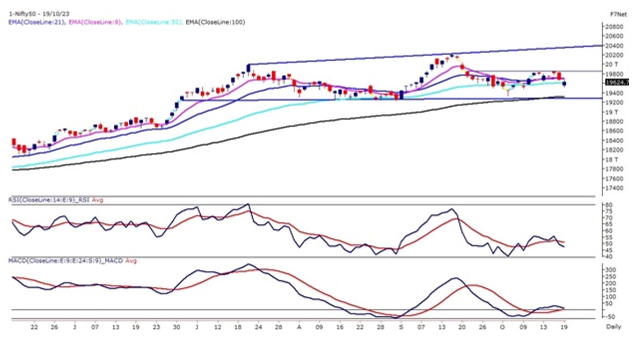Image resolution: width=644 pixels, height=350 pixels.
Task: Click the 19200 price axis label
Action: pyautogui.click(x=615, y=103)
